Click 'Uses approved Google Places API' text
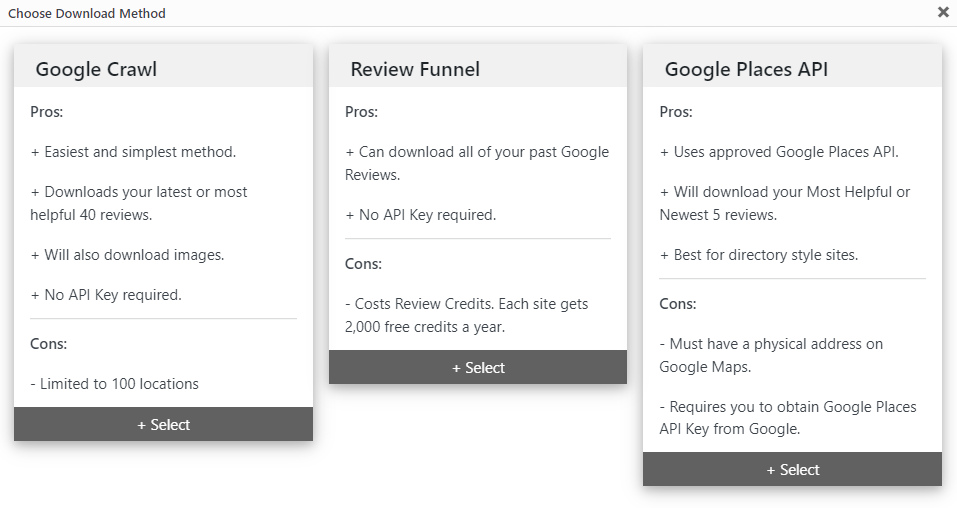The image size is (957, 508). 779,151
